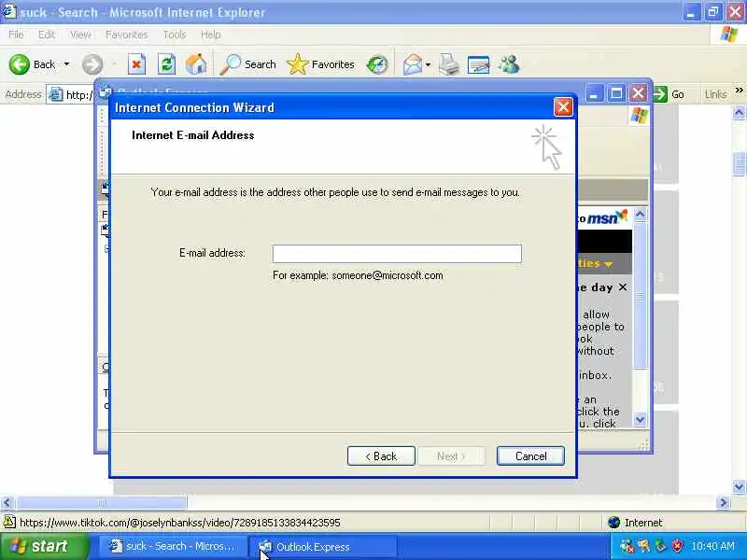Open the File menu
This screenshot has height=560, width=747.
[x=16, y=35]
